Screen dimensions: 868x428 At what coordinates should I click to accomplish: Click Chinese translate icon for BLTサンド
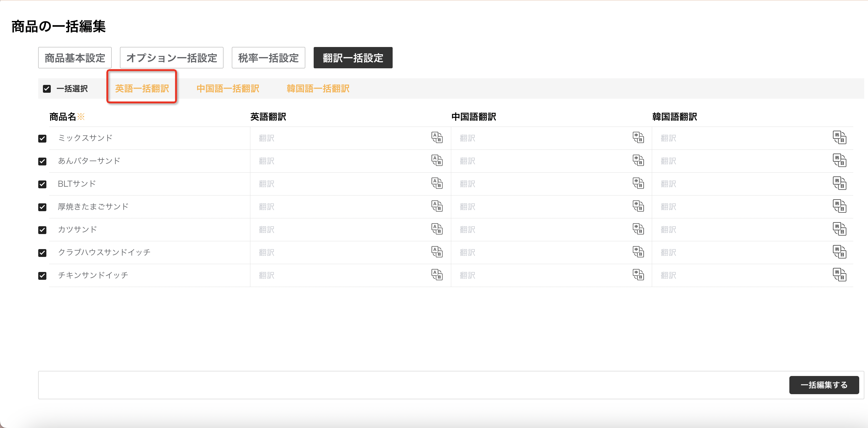638,183
